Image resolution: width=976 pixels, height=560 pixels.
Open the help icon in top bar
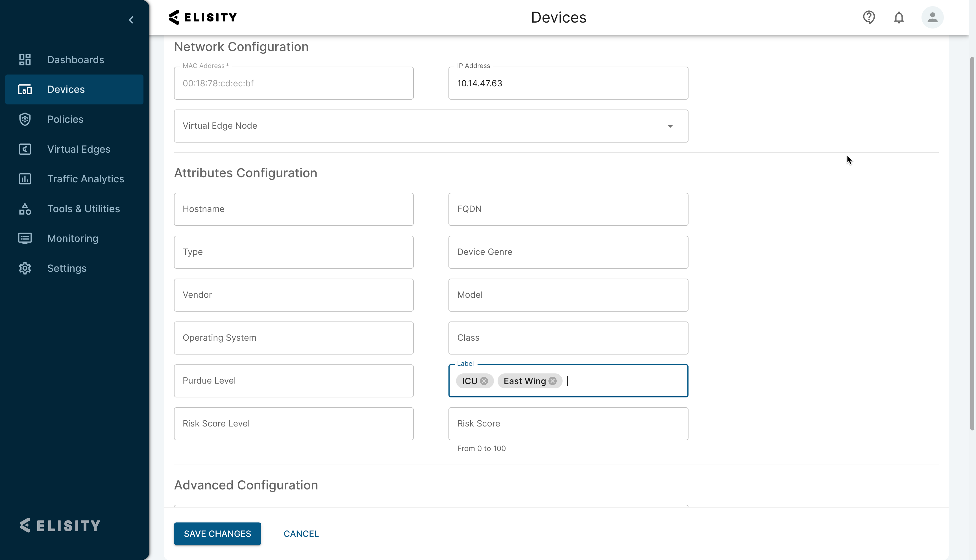tap(869, 17)
